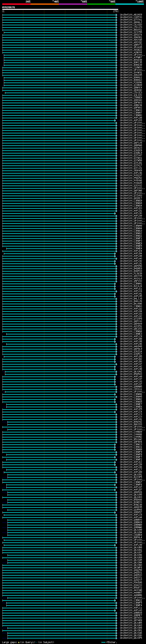
Task: Click the alignment bar for UniRef100_A8JHX9
Action: (x=60, y=15)
